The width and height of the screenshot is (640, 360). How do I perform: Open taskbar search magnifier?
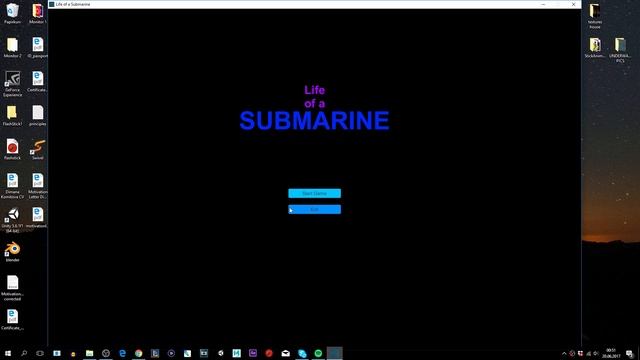[x=24, y=353]
